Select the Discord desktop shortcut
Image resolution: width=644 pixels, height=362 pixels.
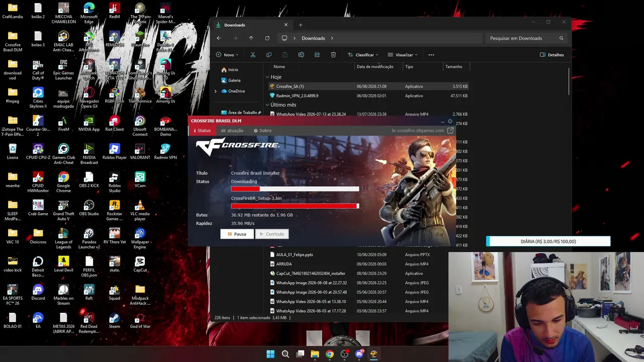coord(38,293)
